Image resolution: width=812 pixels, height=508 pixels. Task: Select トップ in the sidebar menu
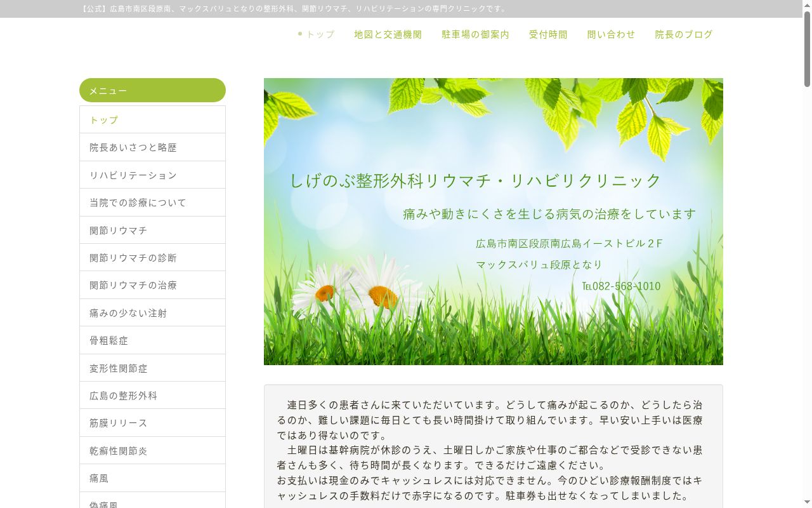[x=152, y=119]
